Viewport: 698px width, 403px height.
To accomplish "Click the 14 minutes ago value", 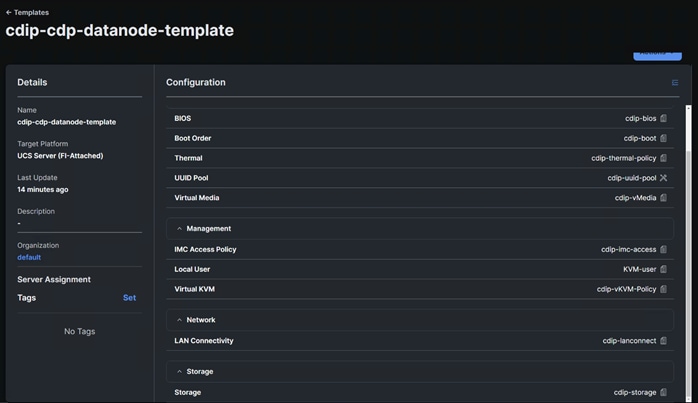I will point(43,190).
